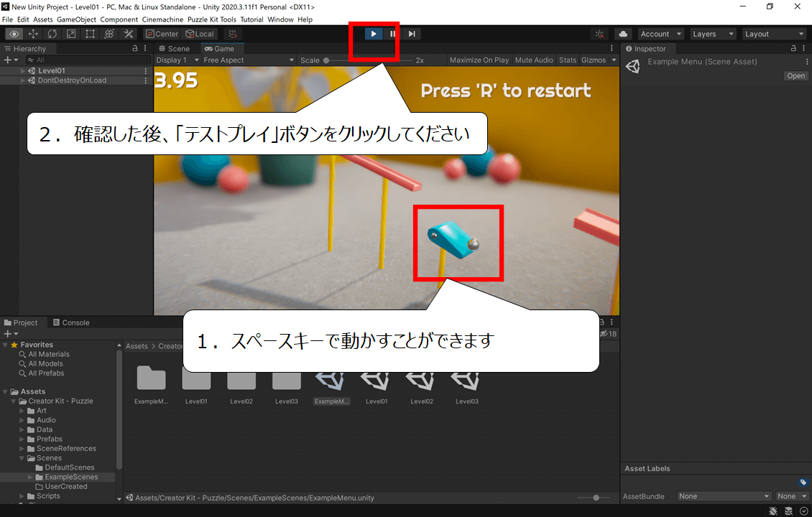Open the Layout dropdown
The height and width of the screenshot is (517, 812).
[x=774, y=34]
